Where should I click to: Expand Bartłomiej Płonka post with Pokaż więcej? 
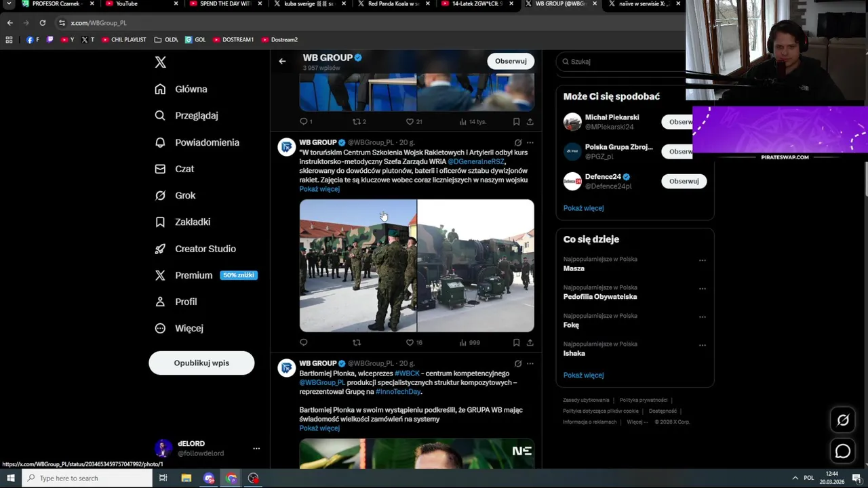point(319,428)
